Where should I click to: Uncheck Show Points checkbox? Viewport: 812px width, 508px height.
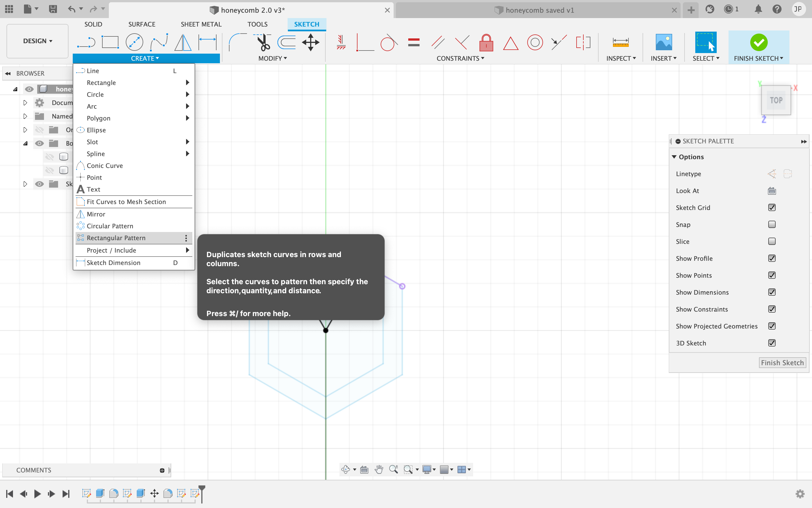point(772,275)
